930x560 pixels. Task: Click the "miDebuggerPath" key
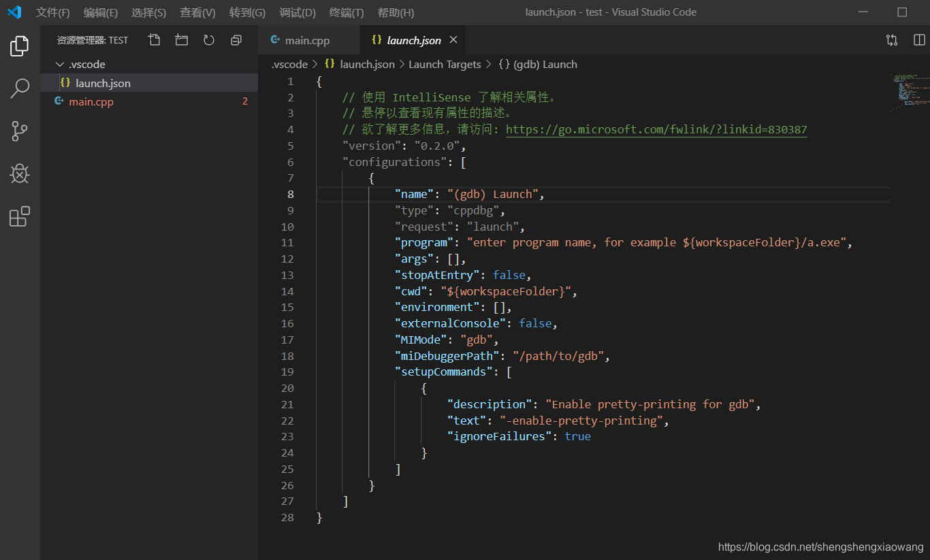447,356
